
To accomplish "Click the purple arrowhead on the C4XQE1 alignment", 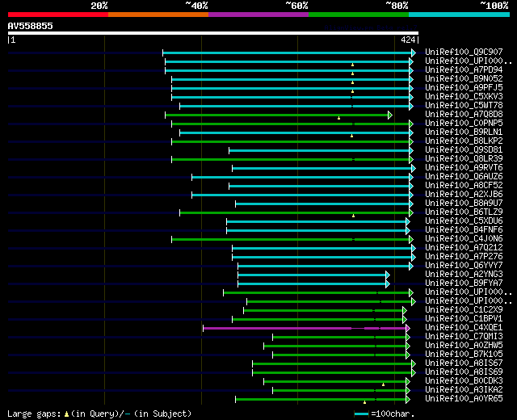I will (408, 329).
